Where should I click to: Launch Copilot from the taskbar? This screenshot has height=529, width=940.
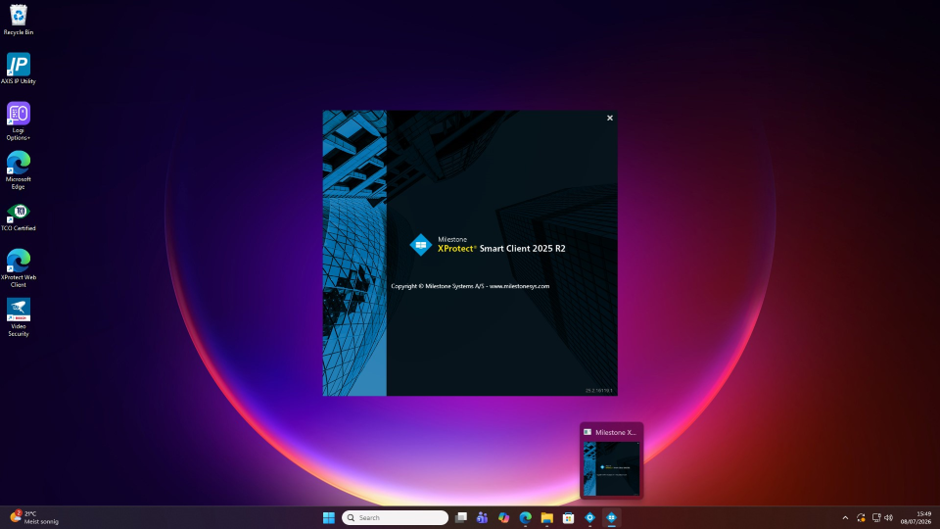click(x=504, y=518)
